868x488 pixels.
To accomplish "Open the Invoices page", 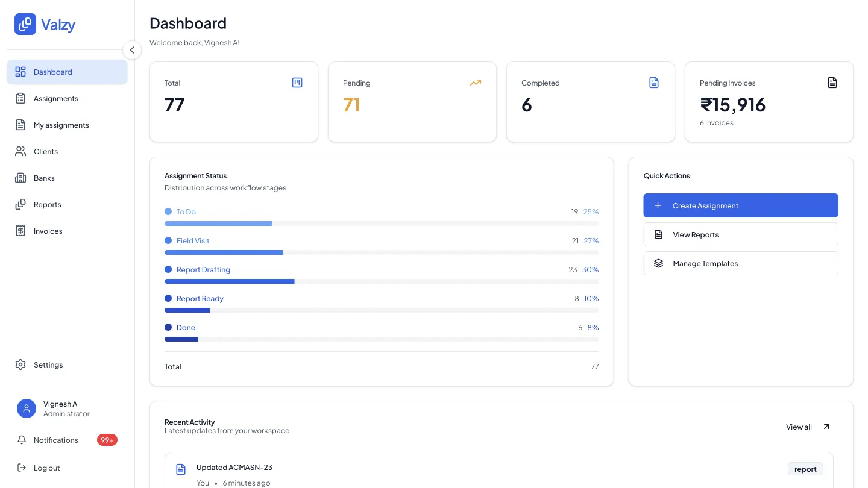I will pos(68,231).
